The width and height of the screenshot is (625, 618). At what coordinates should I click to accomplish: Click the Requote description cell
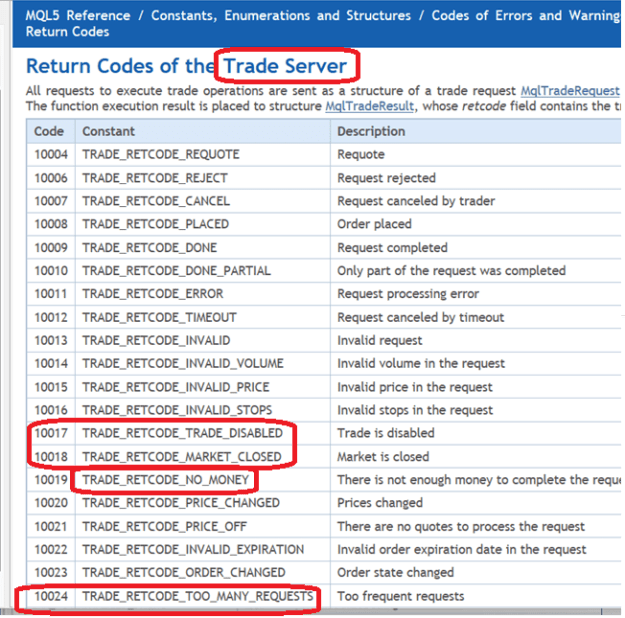point(361,154)
